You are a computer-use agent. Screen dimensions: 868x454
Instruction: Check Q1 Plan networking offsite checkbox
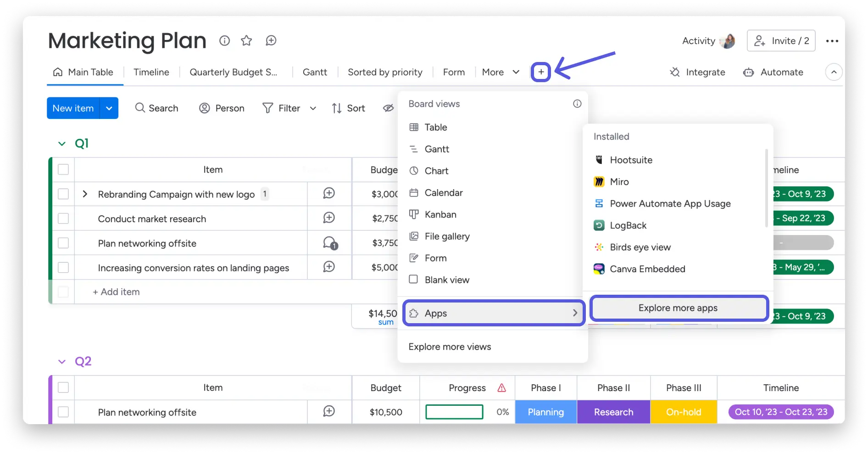pos(63,243)
